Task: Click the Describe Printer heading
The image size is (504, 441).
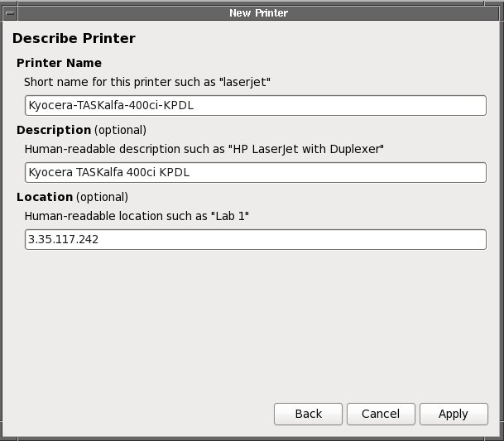Action: click(x=74, y=38)
